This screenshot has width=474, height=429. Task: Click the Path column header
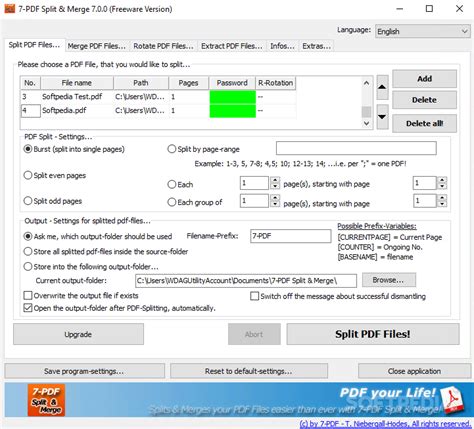click(x=141, y=83)
